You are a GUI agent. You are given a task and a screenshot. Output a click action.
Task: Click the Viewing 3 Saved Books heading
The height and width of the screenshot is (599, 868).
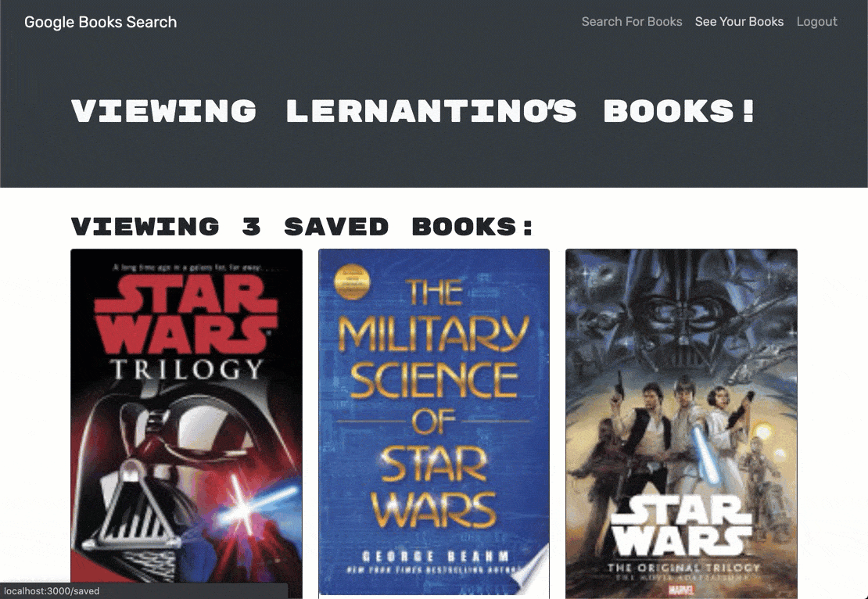point(303,227)
